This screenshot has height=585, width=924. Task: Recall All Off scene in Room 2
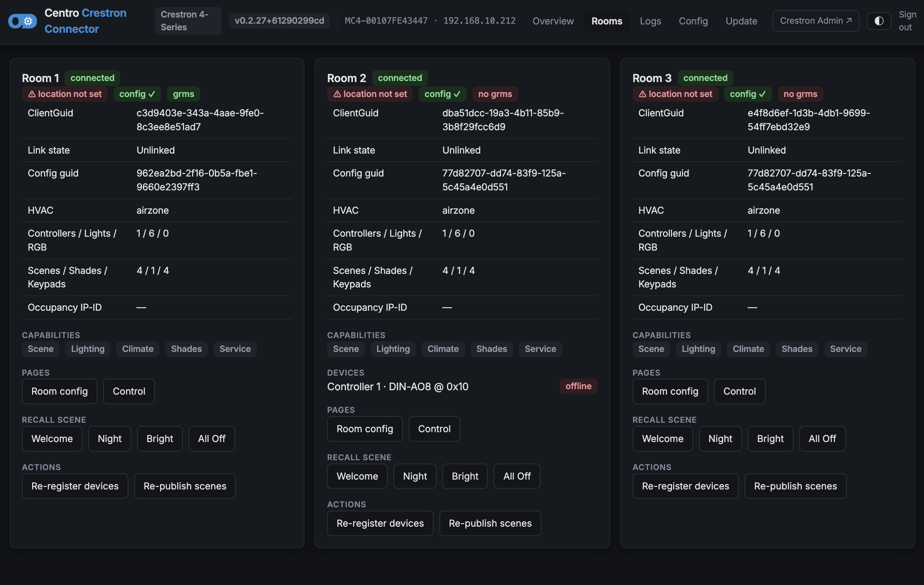[517, 476]
